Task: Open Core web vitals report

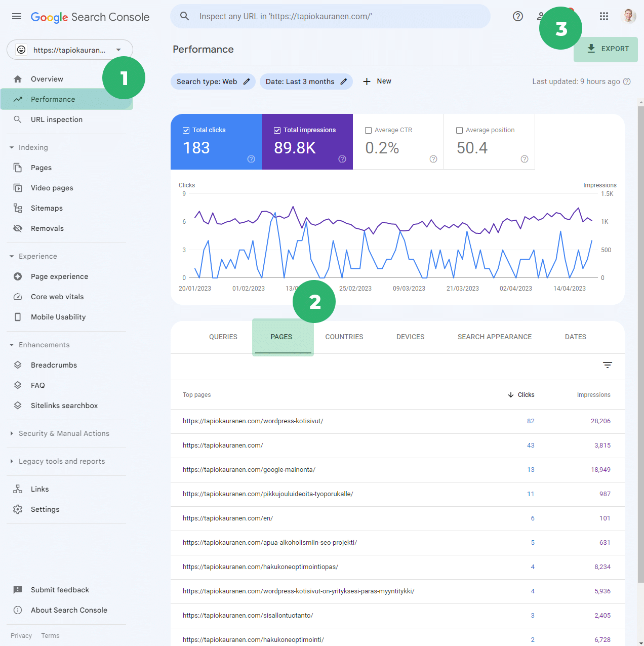Action: coord(67,297)
